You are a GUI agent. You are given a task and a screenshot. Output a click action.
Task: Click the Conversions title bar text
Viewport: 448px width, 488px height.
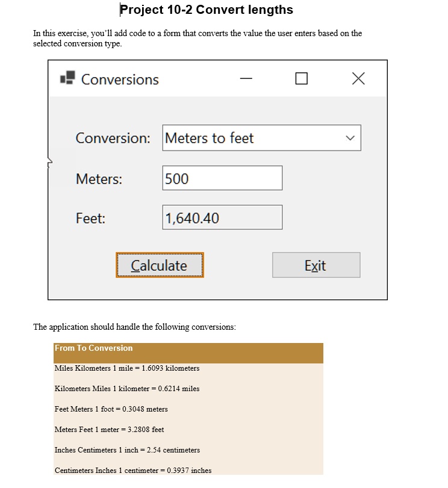coord(120,79)
